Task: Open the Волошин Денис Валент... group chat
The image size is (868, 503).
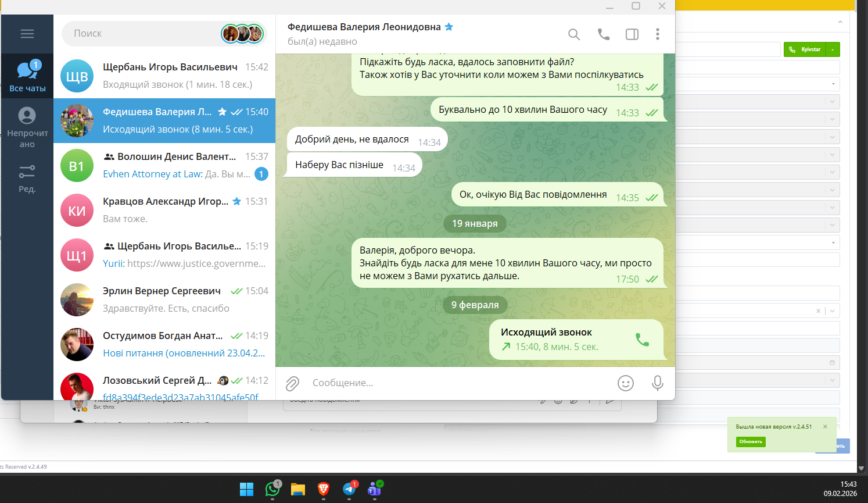Action: pos(164,165)
